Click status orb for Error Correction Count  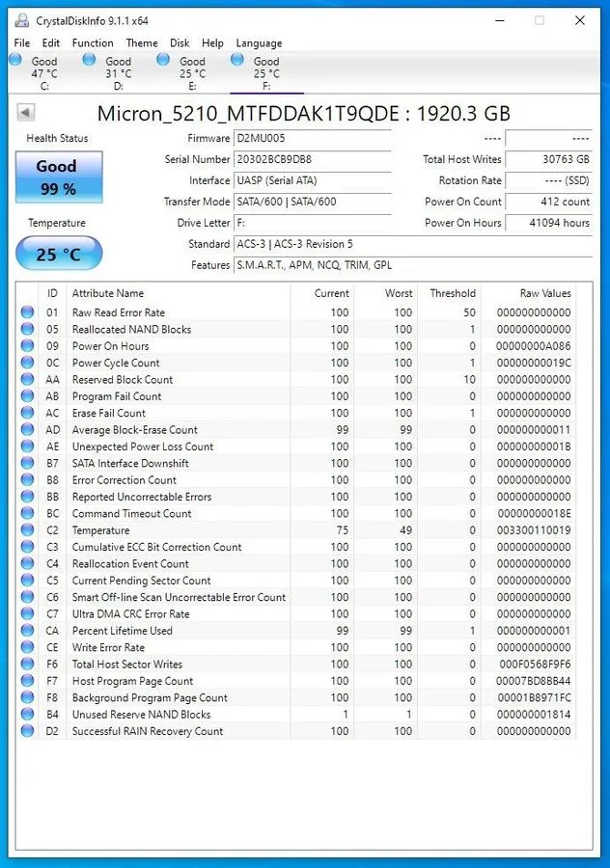[27, 480]
